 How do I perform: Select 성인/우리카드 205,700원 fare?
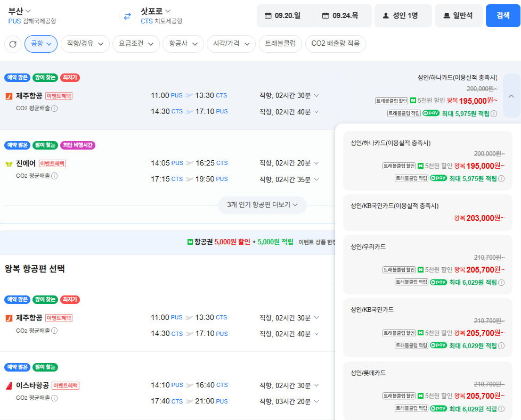pyautogui.click(x=428, y=265)
